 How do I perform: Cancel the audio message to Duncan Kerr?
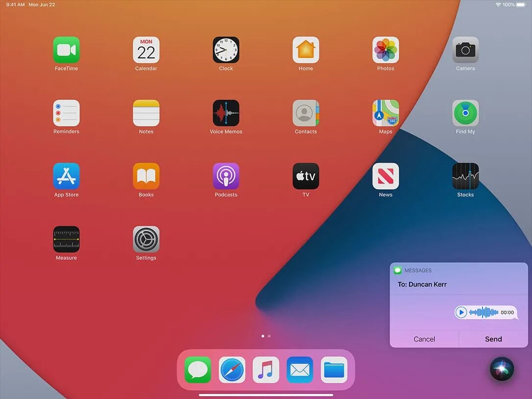[x=424, y=339]
